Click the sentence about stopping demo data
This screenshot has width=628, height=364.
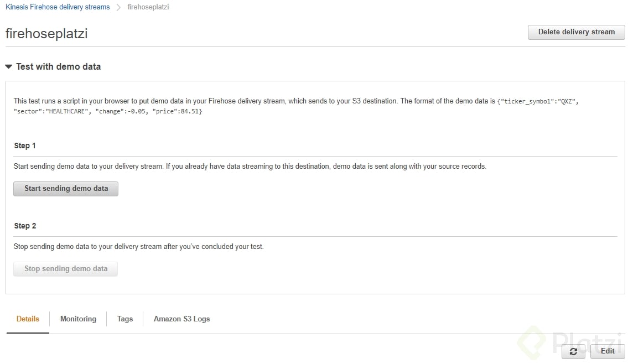coord(138,247)
